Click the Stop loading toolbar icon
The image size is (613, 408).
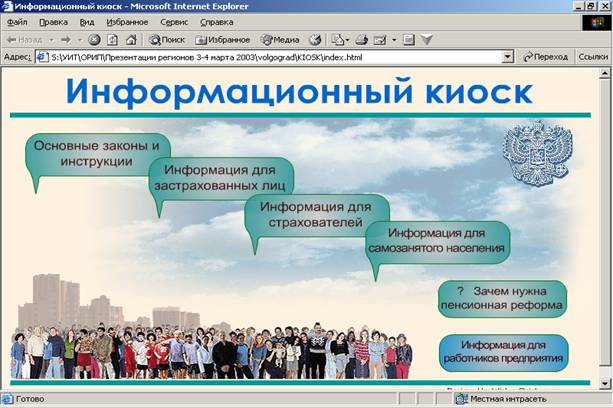[x=94, y=40]
